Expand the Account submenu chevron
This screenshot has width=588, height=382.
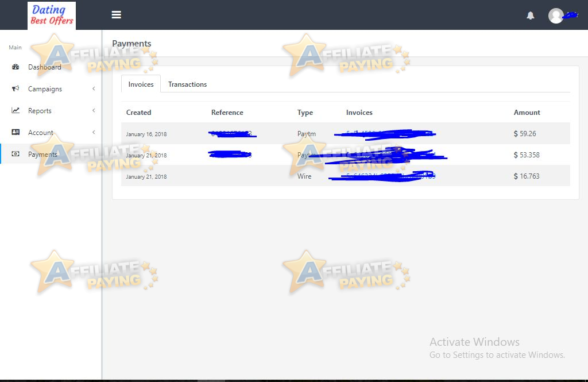click(x=94, y=132)
